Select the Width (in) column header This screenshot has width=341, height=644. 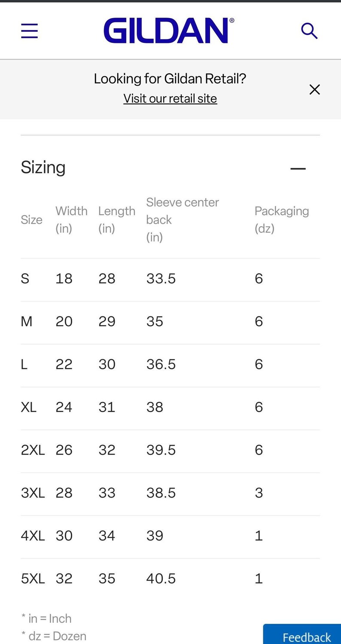pyautogui.click(x=71, y=219)
